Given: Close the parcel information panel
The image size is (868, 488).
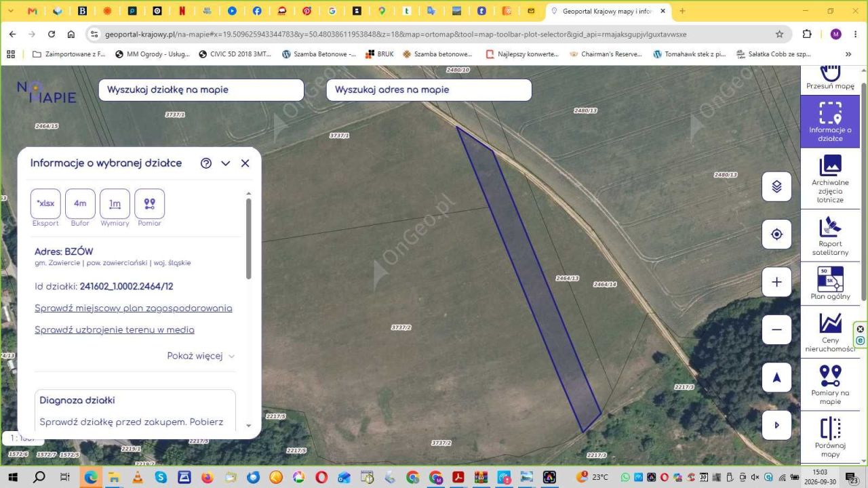Looking at the screenshot, I should coord(245,163).
